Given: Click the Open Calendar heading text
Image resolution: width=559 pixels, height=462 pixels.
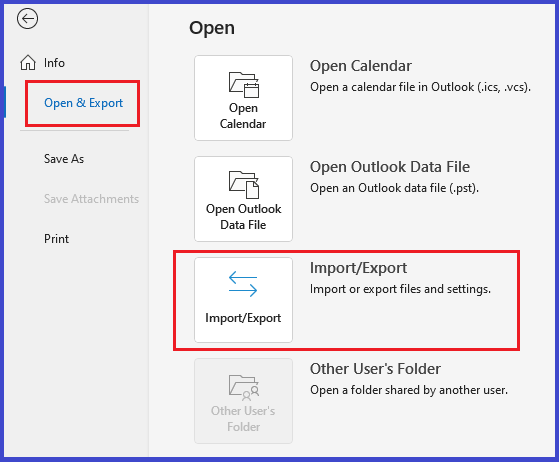Looking at the screenshot, I should (360, 66).
